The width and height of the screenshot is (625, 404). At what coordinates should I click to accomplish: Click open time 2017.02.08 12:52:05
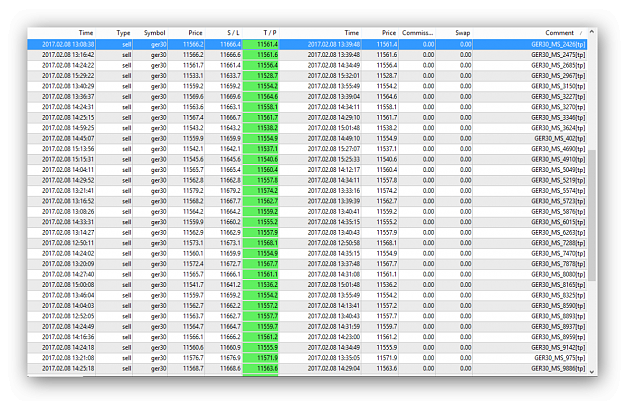[x=68, y=316]
